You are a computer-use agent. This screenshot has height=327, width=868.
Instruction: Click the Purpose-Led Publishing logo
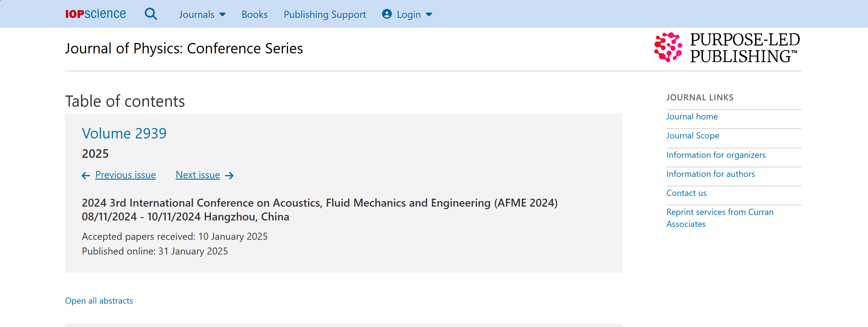[727, 48]
